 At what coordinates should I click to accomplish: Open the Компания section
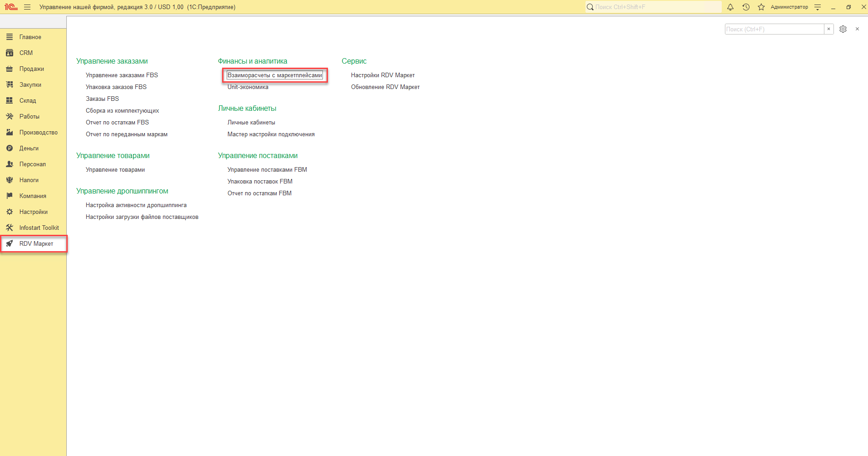tap(33, 196)
